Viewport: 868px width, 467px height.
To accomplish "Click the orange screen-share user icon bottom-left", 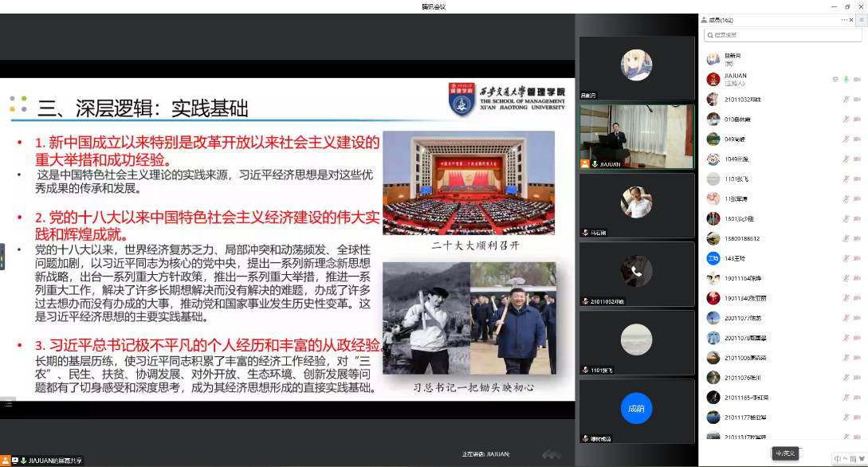I will tap(6, 460).
